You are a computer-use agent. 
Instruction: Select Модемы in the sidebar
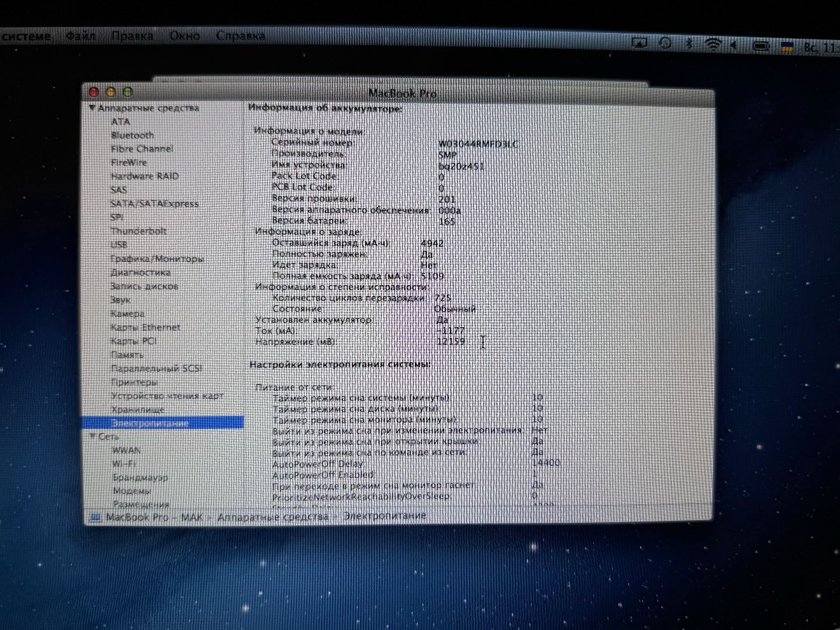click(132, 491)
